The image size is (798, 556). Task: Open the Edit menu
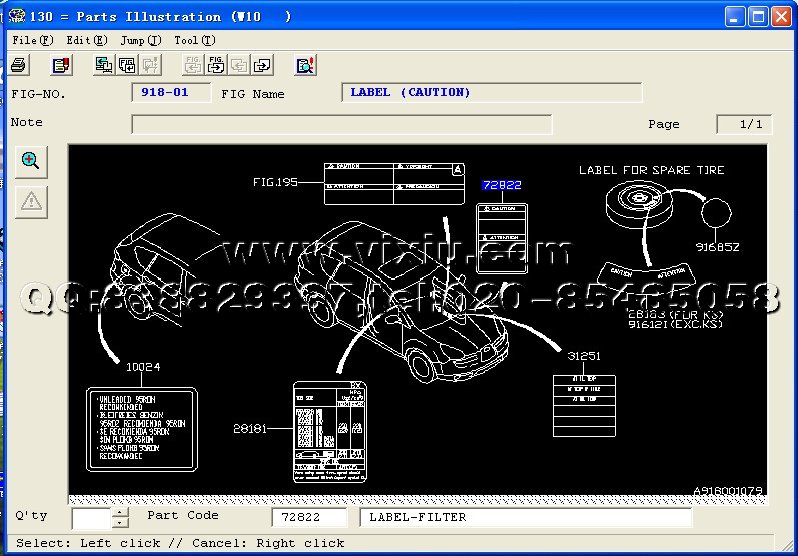[86, 40]
